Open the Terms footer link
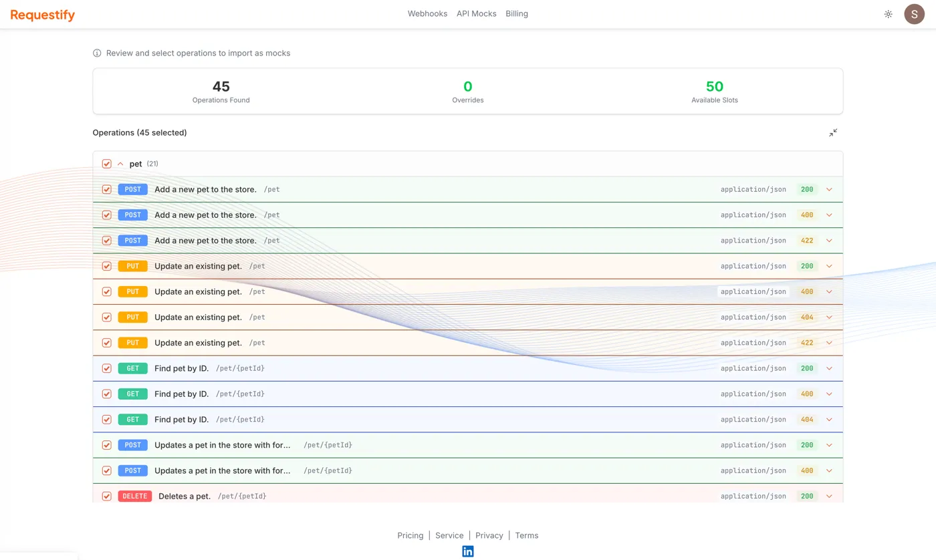The image size is (936, 560). pyautogui.click(x=527, y=535)
